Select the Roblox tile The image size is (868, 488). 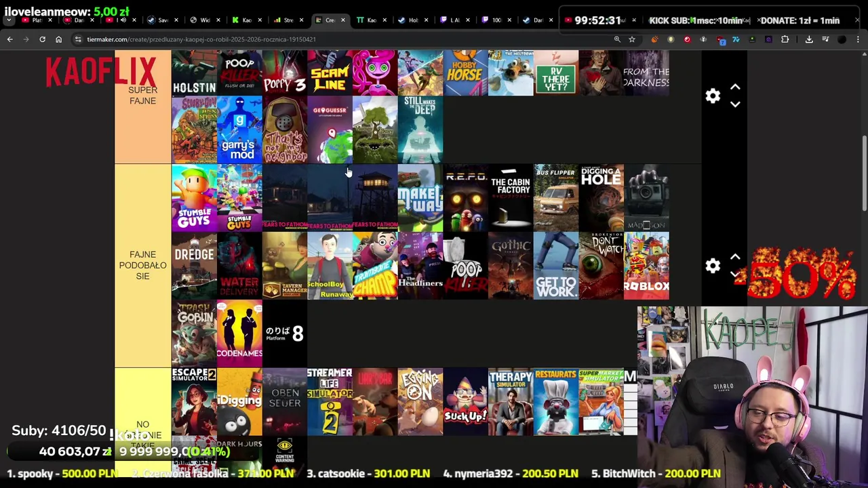point(646,265)
